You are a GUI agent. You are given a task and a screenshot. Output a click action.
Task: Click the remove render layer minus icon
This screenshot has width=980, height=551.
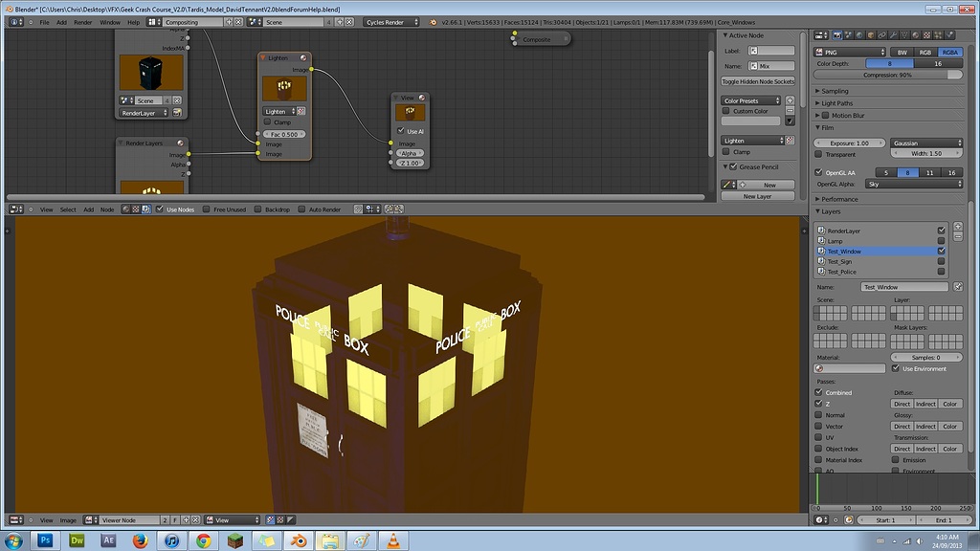(958, 236)
